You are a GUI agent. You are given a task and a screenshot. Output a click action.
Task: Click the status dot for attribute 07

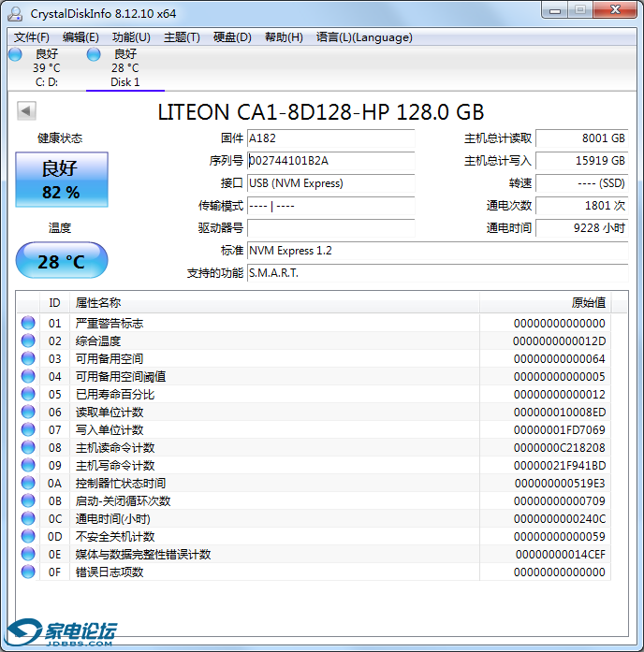click(x=28, y=429)
